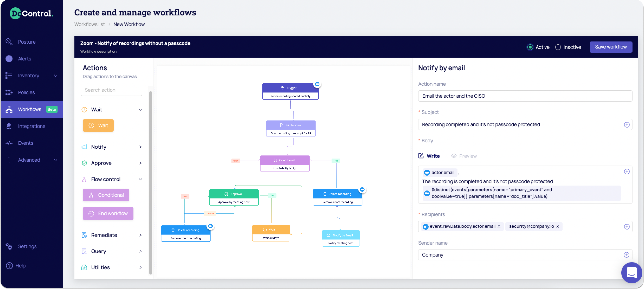Image resolution: width=644 pixels, height=289 pixels.
Task: Select left Delete recording node
Action: [186, 233]
